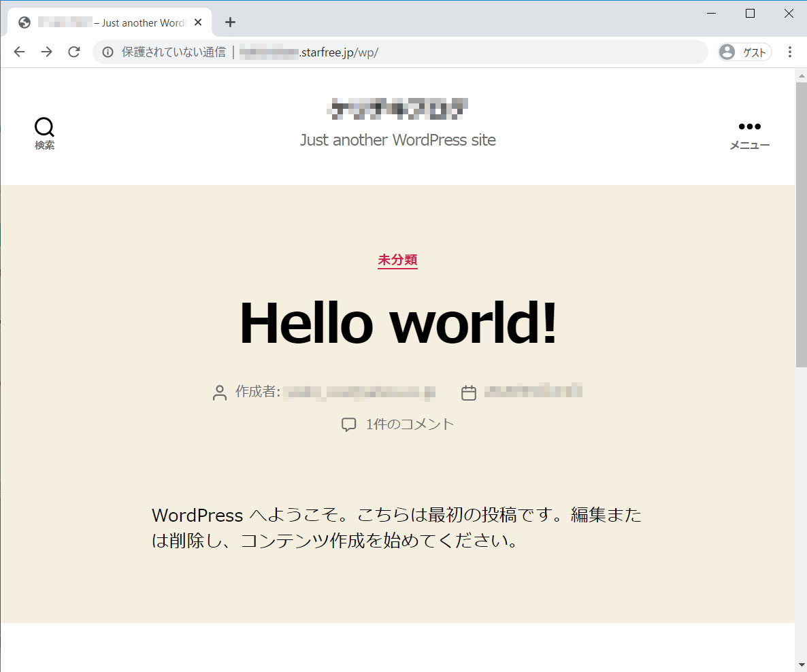Viewport: 807px width, 672px height.
Task: Click the scrollbar up arrow
Action: (x=801, y=75)
